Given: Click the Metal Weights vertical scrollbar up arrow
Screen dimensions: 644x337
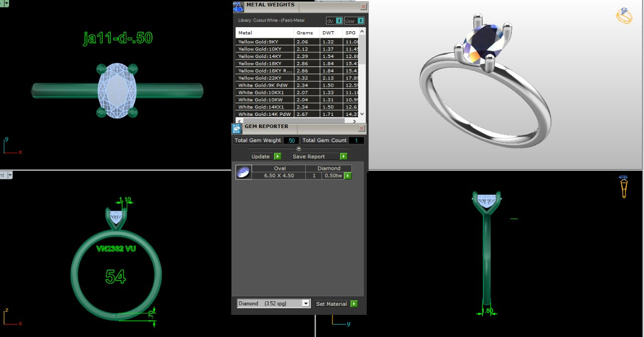Looking at the screenshot, I should click(362, 32).
